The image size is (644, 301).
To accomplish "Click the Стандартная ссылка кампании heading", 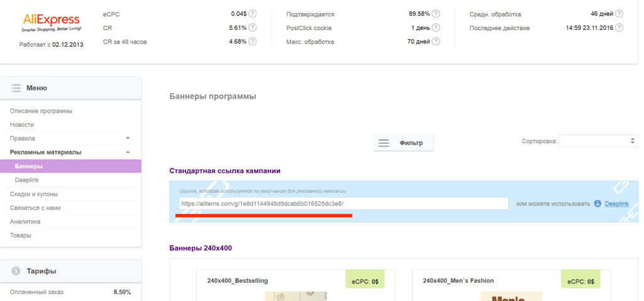I will (225, 171).
